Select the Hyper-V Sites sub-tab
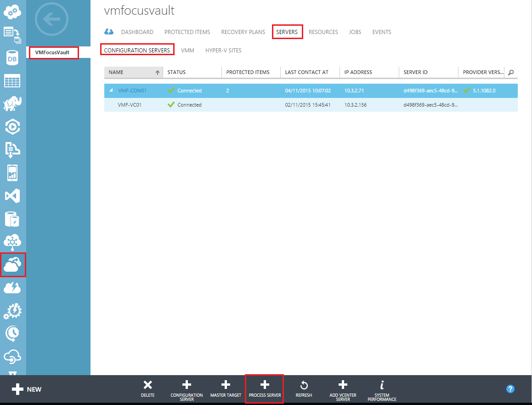 coord(223,51)
